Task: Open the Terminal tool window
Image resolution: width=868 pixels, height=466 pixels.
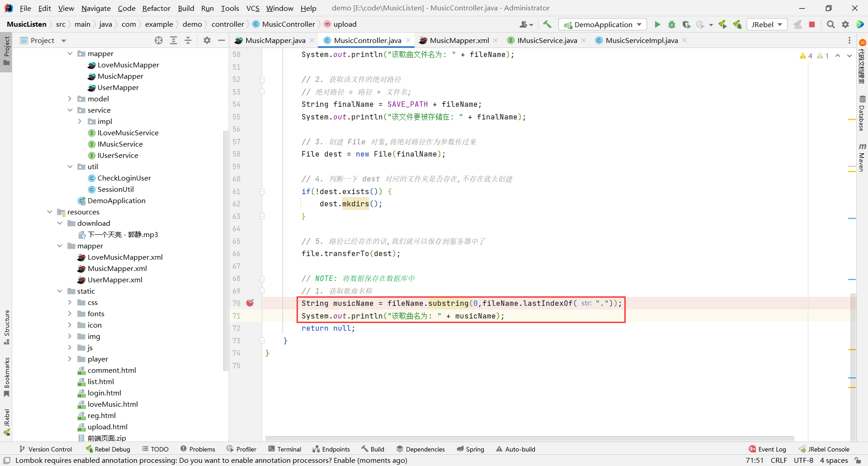Action: (285, 449)
